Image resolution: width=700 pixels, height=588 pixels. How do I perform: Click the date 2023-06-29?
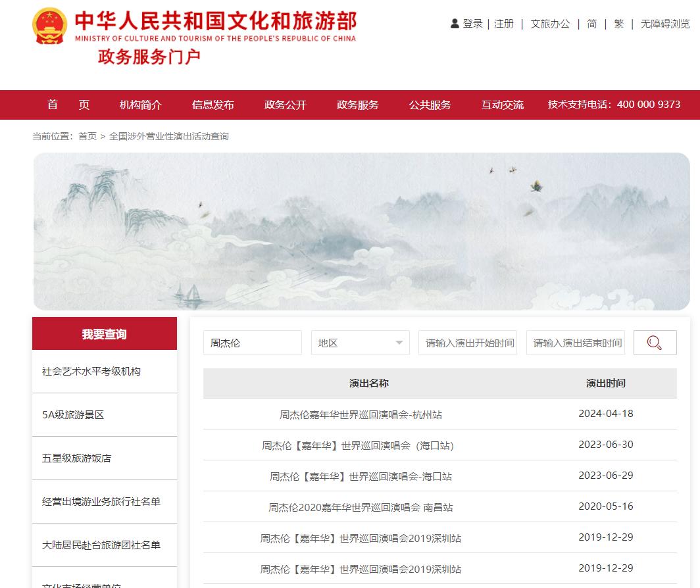point(606,476)
